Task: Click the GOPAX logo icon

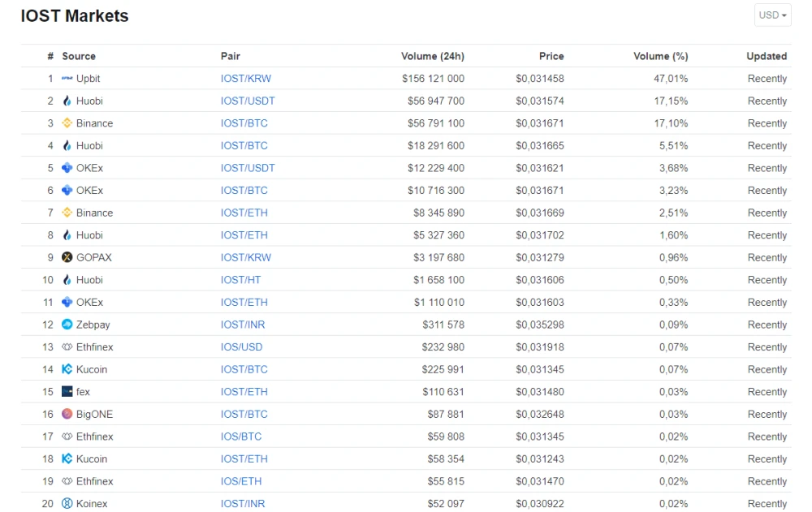Action: tap(67, 257)
